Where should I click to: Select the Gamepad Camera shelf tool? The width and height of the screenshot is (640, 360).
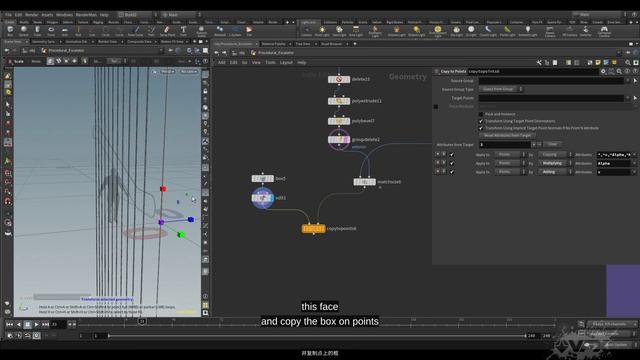tap(604, 31)
